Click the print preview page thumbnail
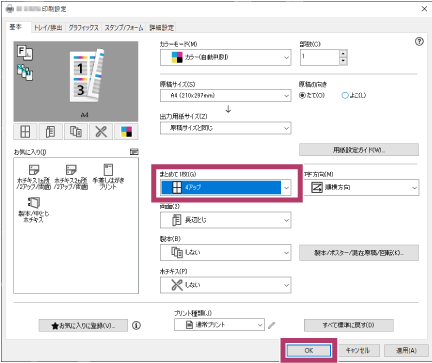The image size is (432, 363). 86,76
